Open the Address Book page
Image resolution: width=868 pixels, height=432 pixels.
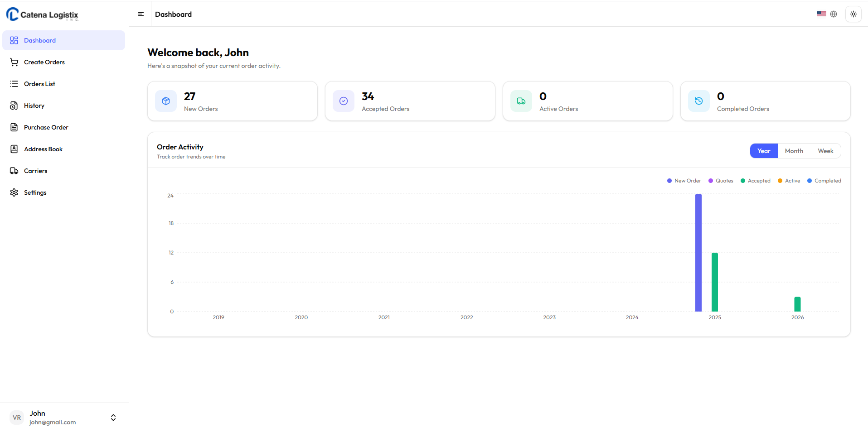[64, 149]
